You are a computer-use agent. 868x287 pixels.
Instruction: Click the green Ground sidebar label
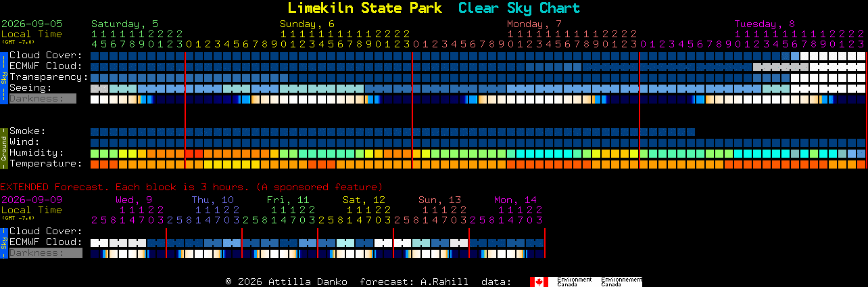[3, 148]
